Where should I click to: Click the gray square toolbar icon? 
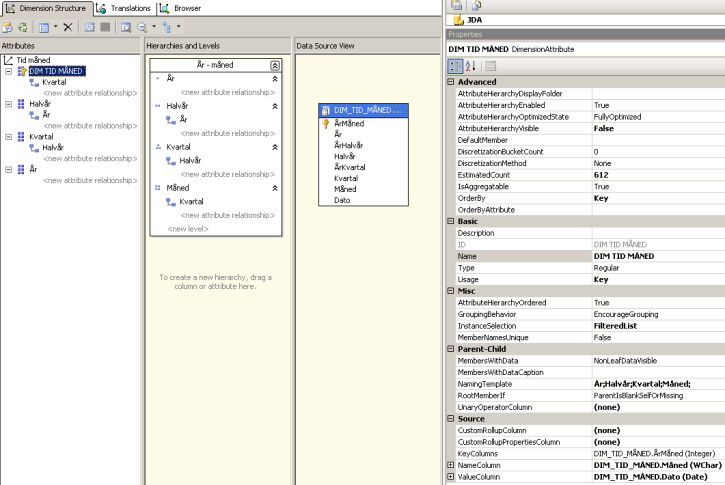105,27
